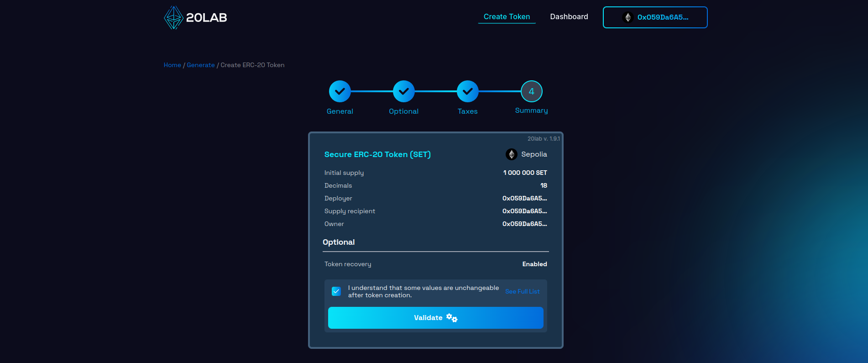This screenshot has height=363, width=868.
Task: Click the Initial supply label
Action: pos(344,173)
